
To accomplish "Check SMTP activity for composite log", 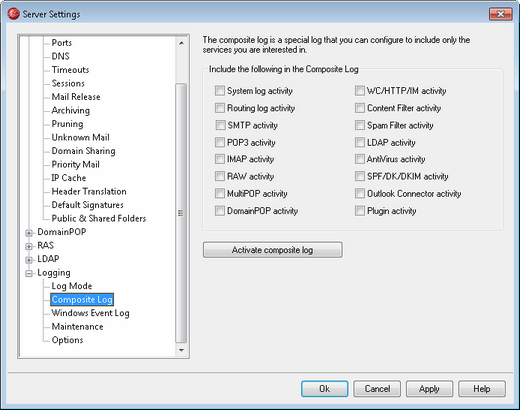I will click(220, 125).
